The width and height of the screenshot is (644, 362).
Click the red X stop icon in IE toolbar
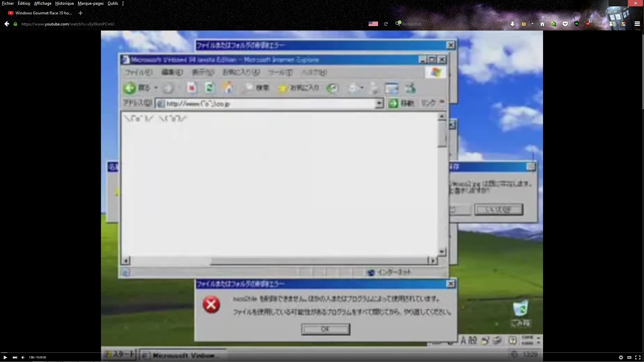click(x=192, y=88)
